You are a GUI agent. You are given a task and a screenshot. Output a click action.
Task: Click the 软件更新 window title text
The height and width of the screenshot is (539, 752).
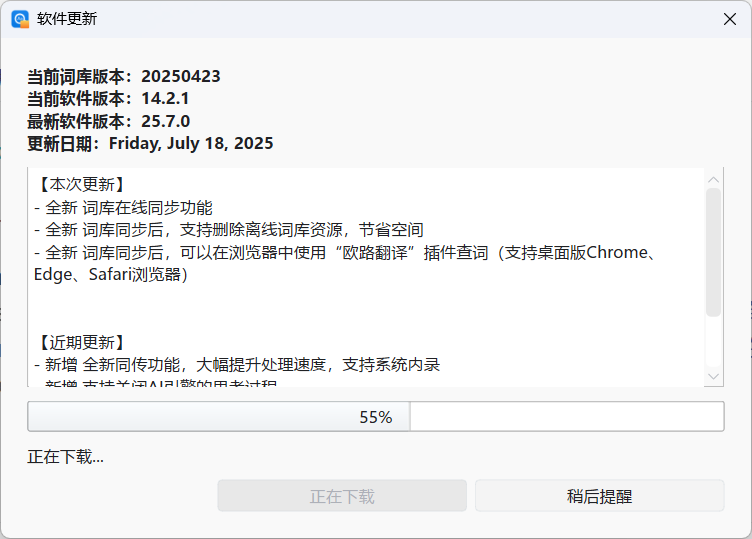coord(67,19)
